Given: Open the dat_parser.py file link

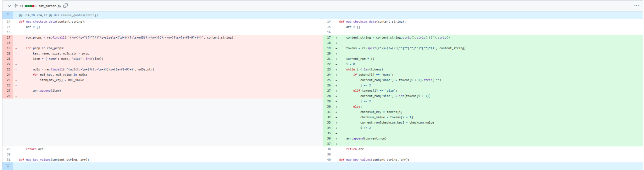Looking at the screenshot, I should (x=50, y=6).
